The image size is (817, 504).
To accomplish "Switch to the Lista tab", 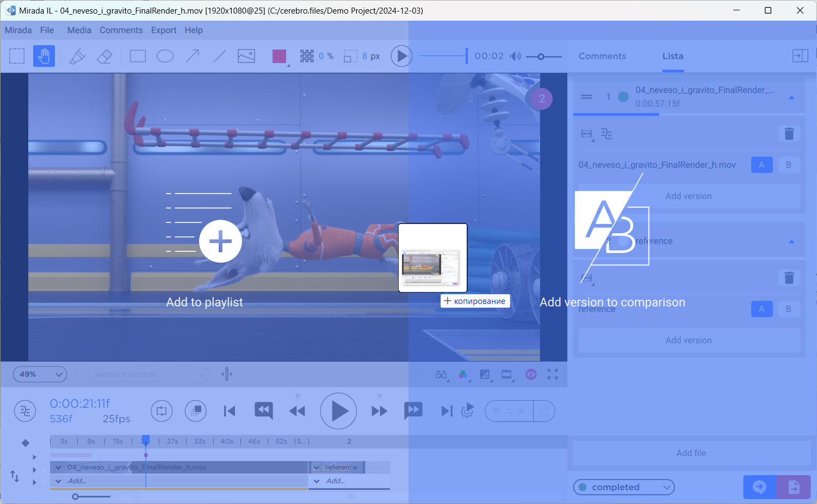I will (673, 56).
